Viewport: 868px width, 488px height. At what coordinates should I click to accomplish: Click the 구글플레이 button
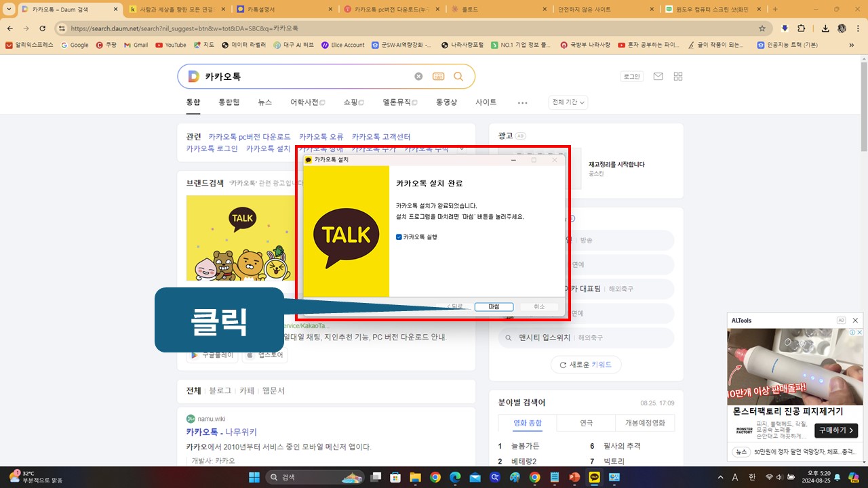(212, 354)
